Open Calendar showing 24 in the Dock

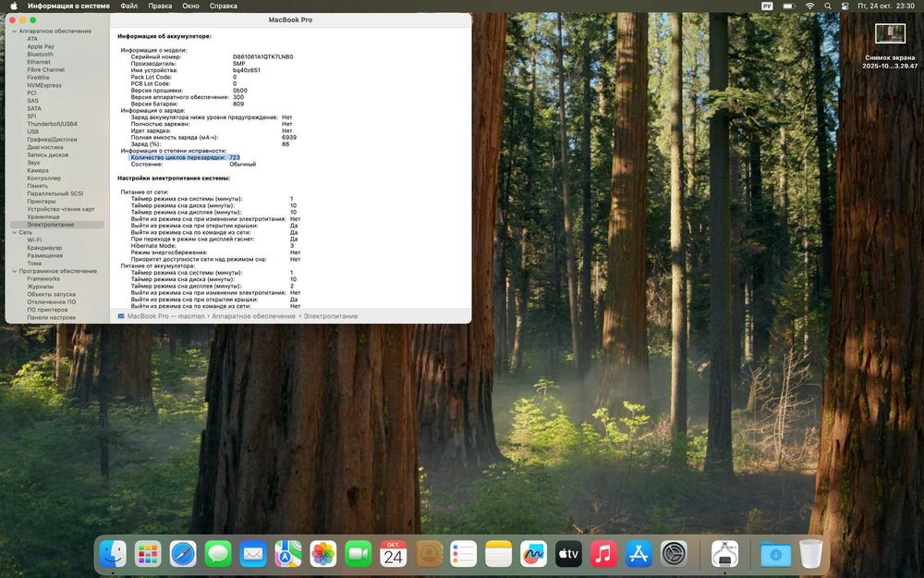click(393, 554)
